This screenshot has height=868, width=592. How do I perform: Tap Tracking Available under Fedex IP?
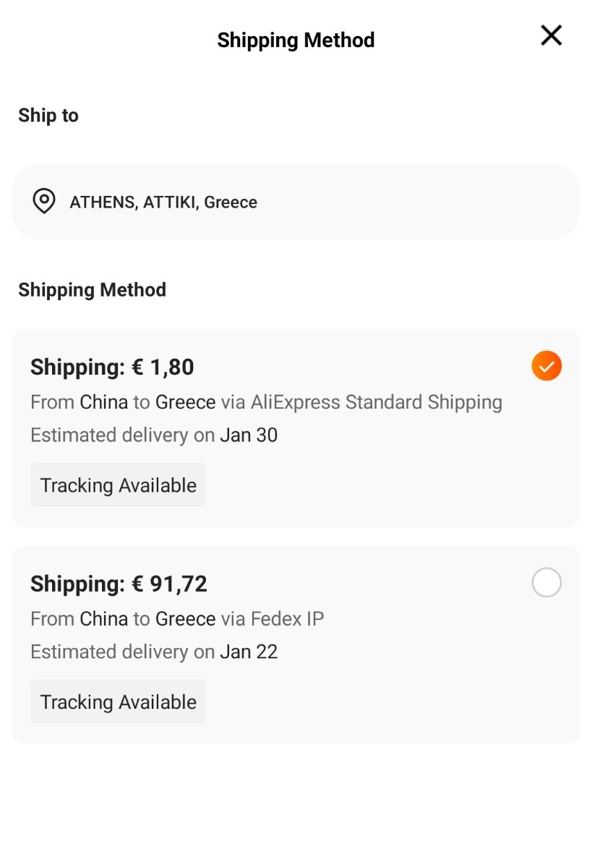click(118, 702)
